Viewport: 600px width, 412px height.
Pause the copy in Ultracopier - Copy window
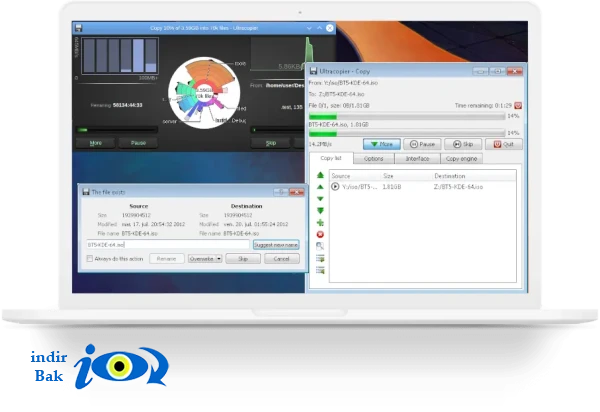[x=422, y=144]
